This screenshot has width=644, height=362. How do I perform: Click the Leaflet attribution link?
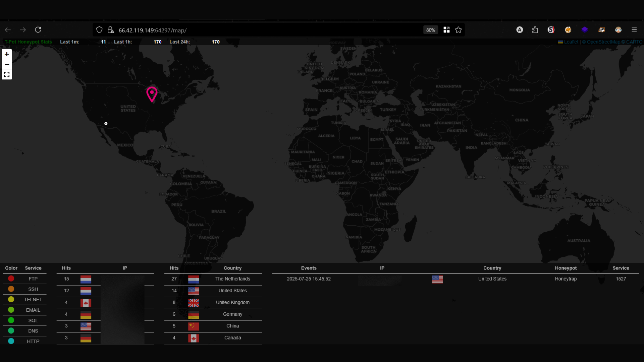(571, 42)
